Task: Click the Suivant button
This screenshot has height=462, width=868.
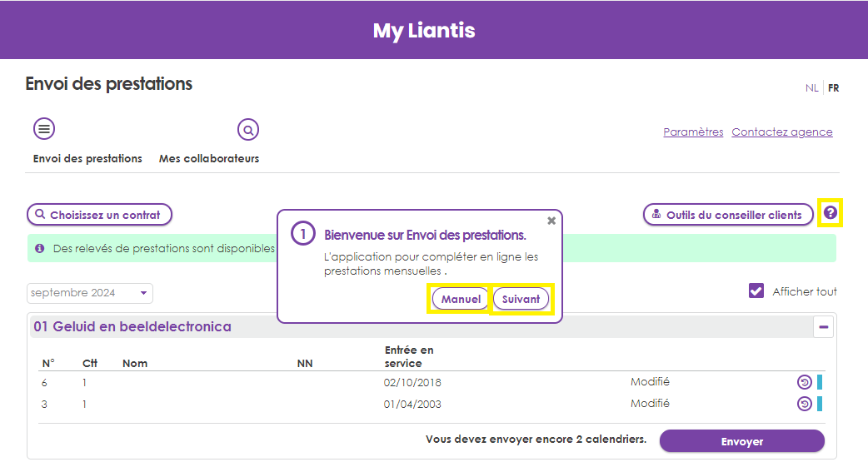Action: pos(521,300)
